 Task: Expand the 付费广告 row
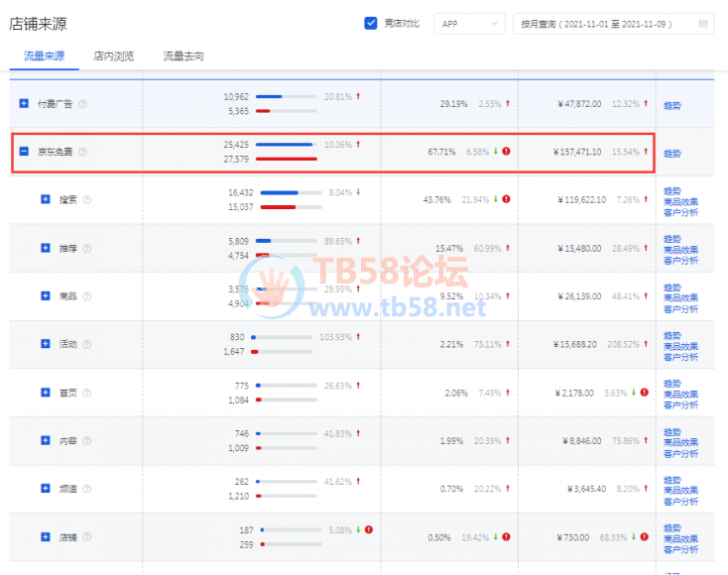click(x=24, y=103)
